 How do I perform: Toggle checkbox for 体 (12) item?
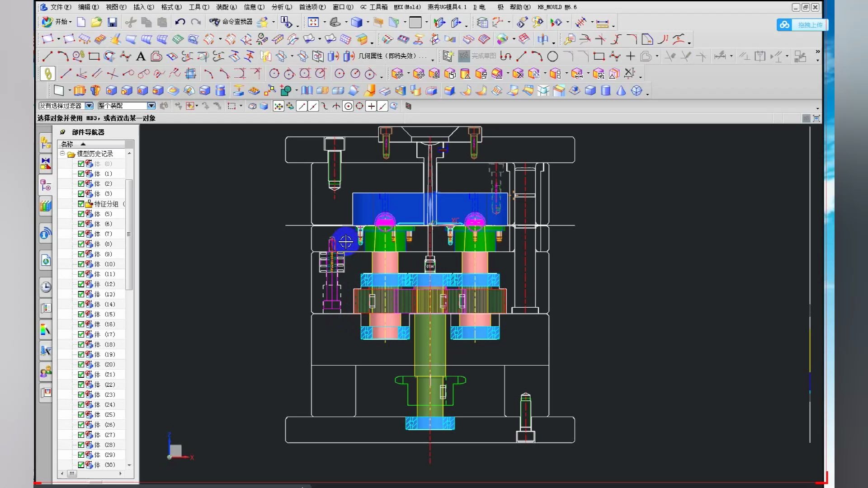[x=81, y=284]
